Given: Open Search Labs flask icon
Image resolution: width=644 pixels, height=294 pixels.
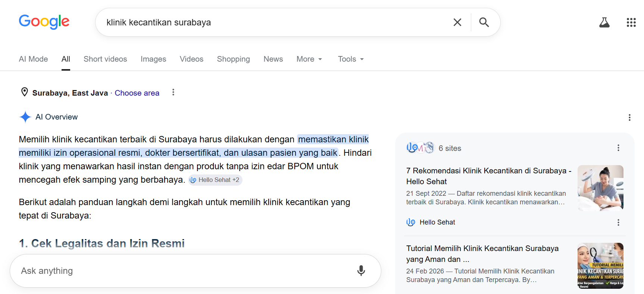Looking at the screenshot, I should point(604,22).
